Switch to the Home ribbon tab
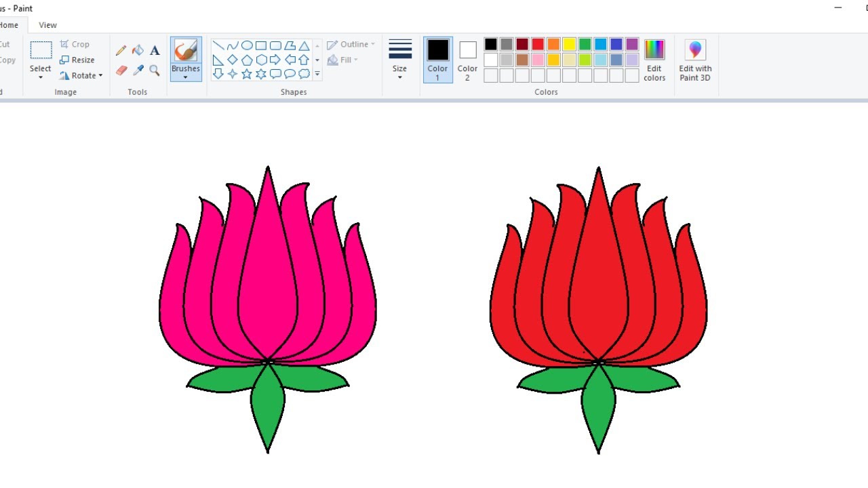The height and width of the screenshot is (488, 868). point(9,25)
